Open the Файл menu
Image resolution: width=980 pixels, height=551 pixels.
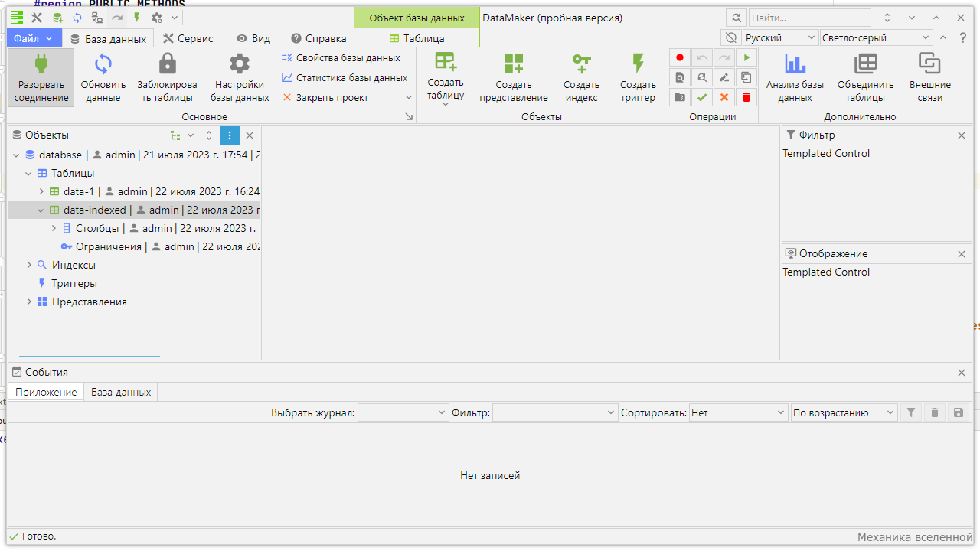pos(34,38)
